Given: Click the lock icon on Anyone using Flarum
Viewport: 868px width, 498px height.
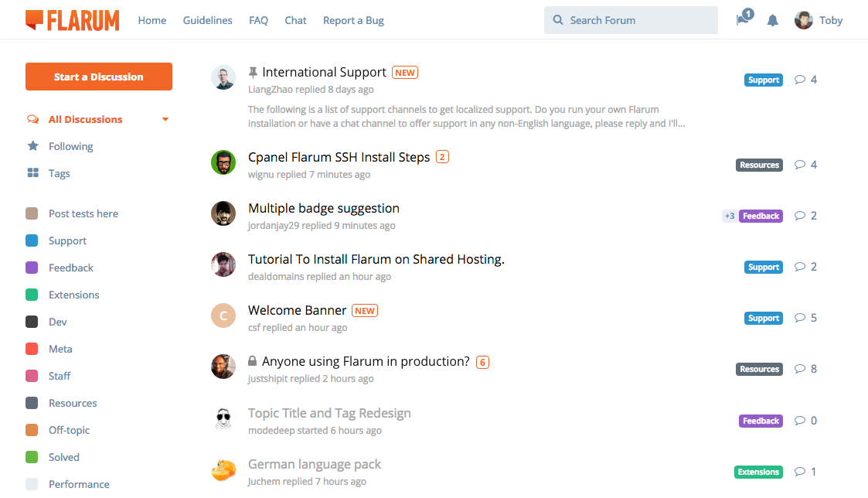Looking at the screenshot, I should pyautogui.click(x=253, y=361).
